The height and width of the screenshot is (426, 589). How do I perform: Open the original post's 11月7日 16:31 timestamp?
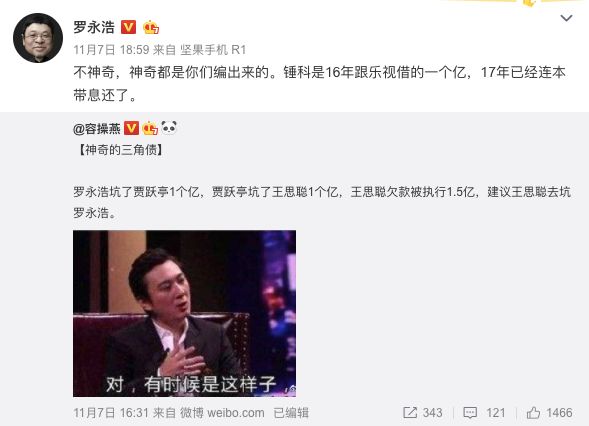111,413
